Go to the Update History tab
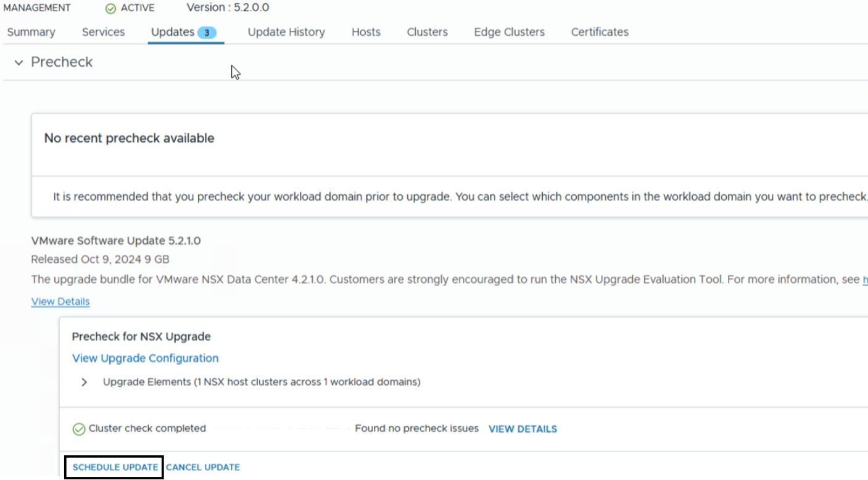Image resolution: width=868 pixels, height=480 pixels. (286, 32)
